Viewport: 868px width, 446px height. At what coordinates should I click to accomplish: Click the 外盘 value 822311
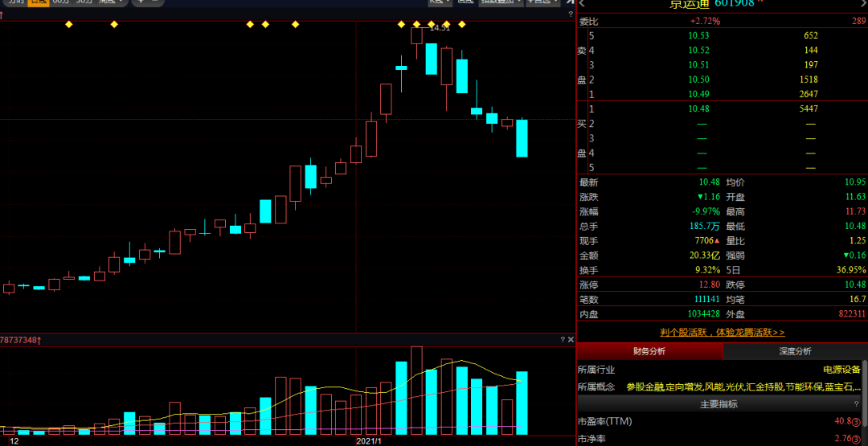pyautogui.click(x=852, y=314)
